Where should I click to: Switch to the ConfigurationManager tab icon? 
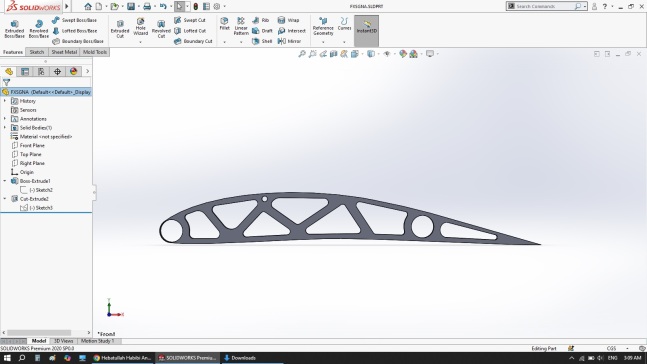[x=41, y=71]
